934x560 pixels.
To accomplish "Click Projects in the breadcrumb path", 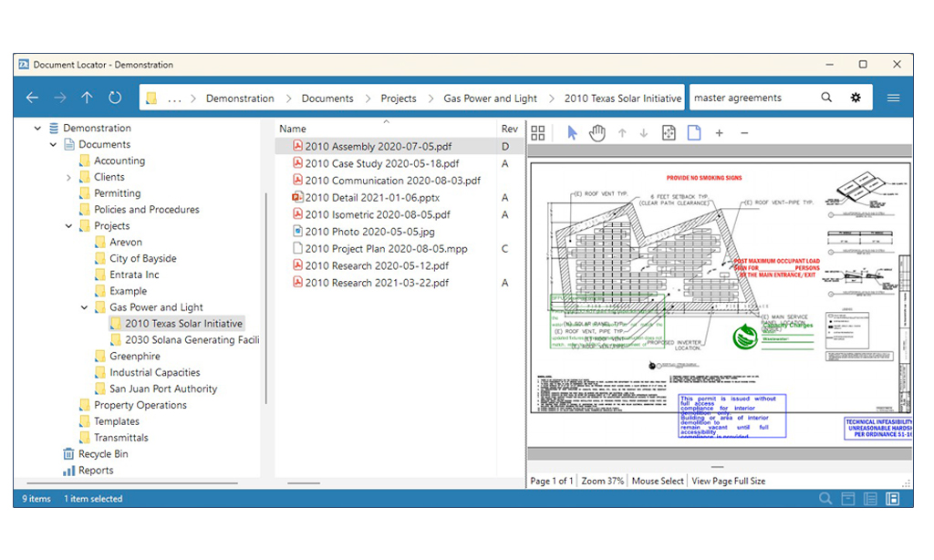I will (x=399, y=99).
